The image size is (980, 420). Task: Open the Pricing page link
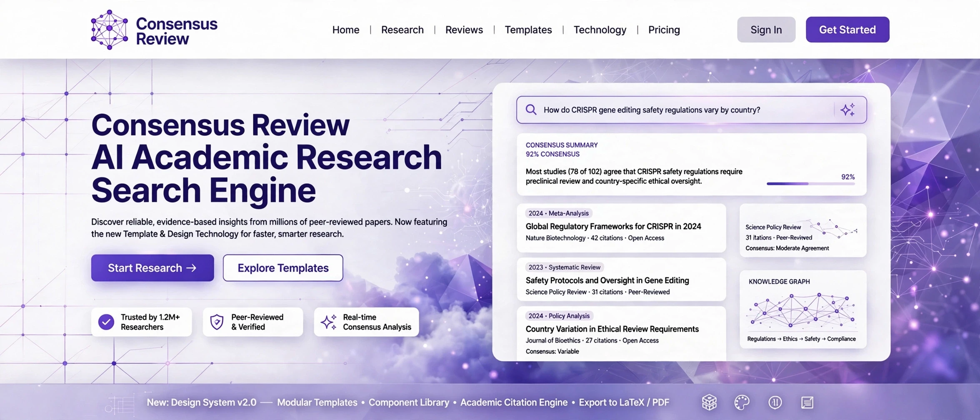pos(664,30)
